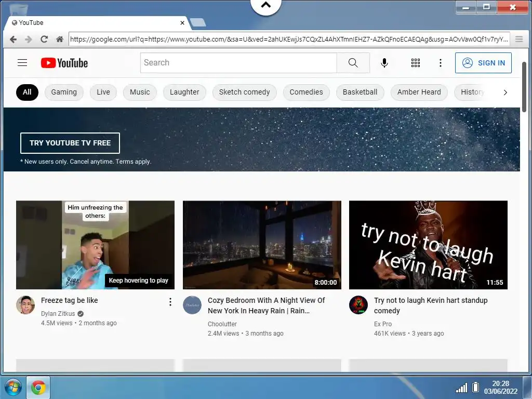Click the network signal tray icon
The height and width of the screenshot is (399, 532).
[461, 388]
